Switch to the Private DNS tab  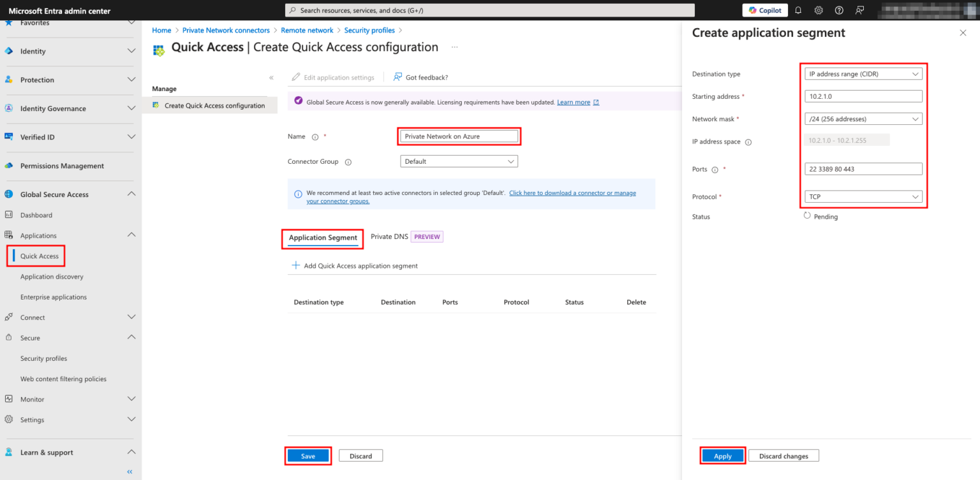tap(389, 236)
